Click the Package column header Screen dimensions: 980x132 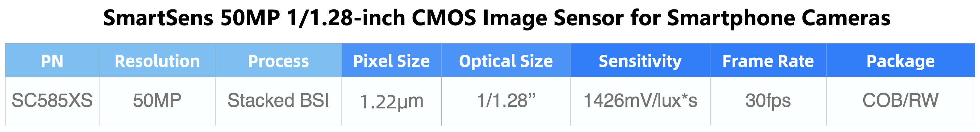pyautogui.click(x=900, y=61)
